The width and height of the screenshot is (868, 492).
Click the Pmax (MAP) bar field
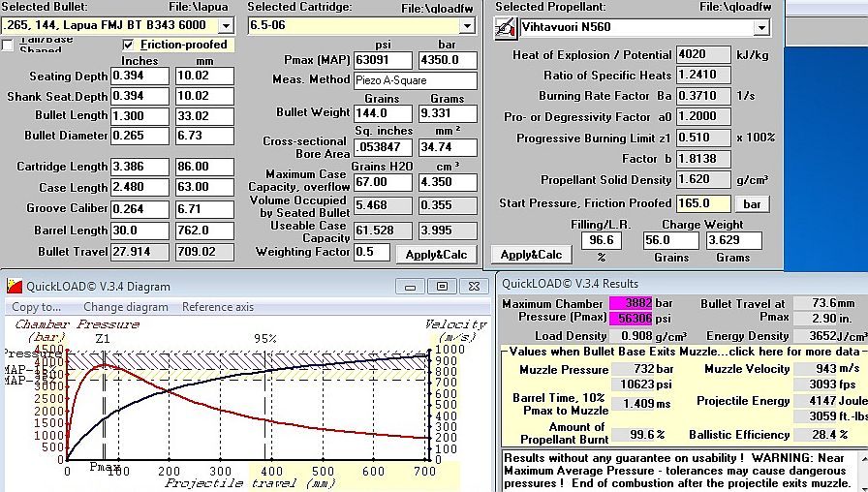click(x=448, y=60)
